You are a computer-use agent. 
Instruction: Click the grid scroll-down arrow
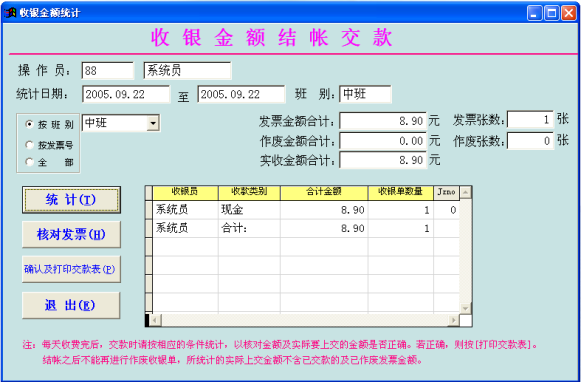tap(465, 308)
